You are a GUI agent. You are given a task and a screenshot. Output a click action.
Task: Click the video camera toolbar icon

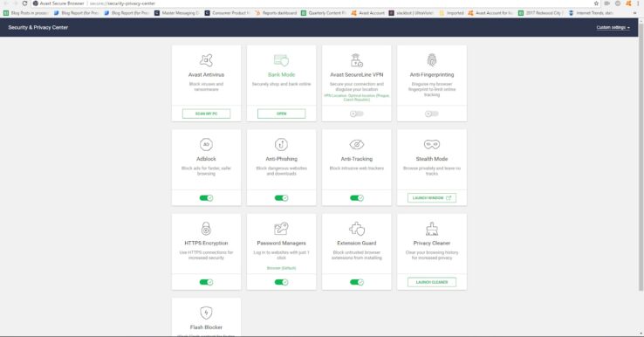(606, 3)
